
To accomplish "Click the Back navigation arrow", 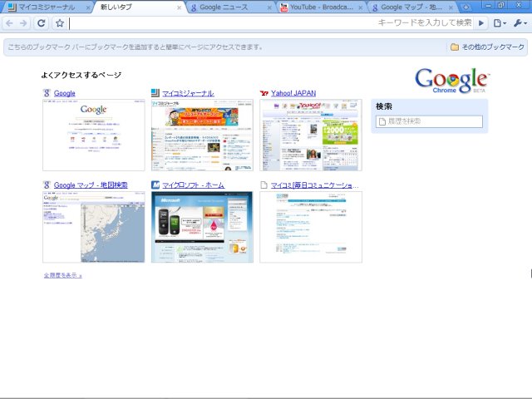I will coord(9,23).
